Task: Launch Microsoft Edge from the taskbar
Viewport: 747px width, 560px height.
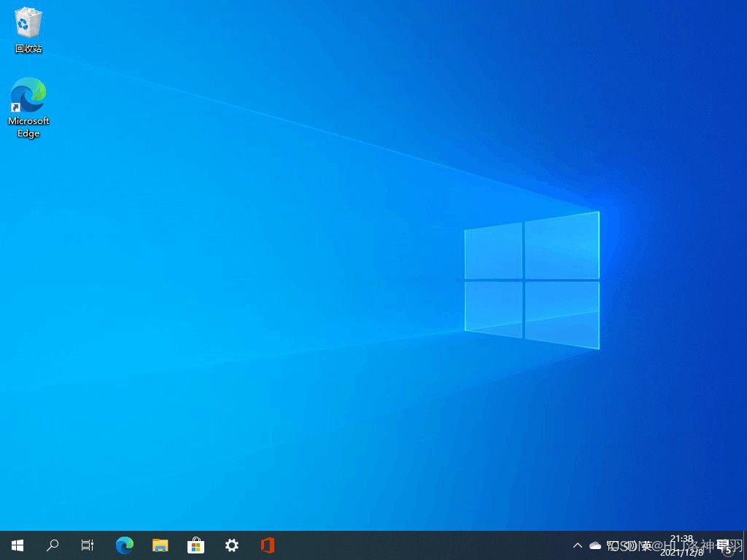Action: point(125,545)
